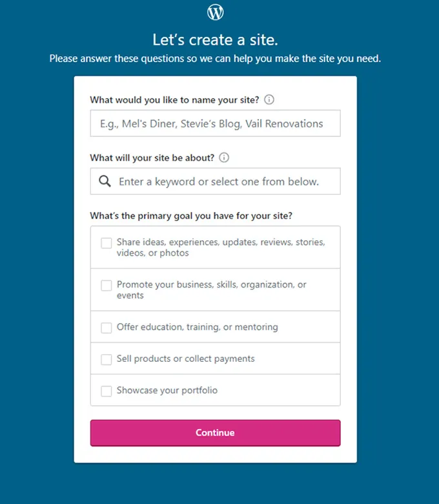
Task: Click the 'Sell products or collect payments' label text
Action: [186, 359]
